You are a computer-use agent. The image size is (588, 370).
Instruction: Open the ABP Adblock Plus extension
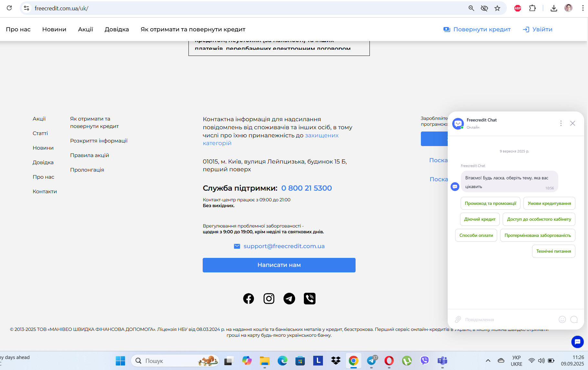click(518, 8)
